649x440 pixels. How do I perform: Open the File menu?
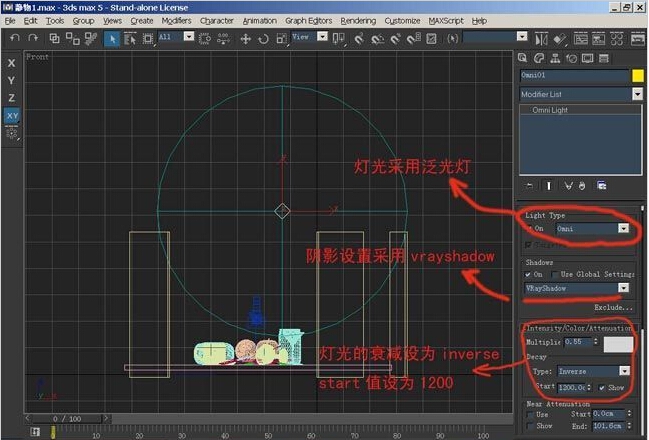point(10,21)
